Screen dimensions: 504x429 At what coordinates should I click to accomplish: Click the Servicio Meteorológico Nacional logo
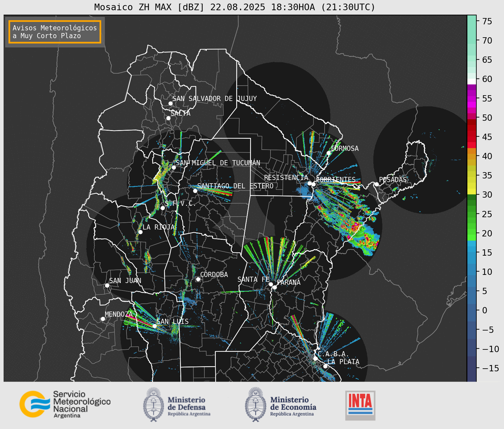pos(65,404)
